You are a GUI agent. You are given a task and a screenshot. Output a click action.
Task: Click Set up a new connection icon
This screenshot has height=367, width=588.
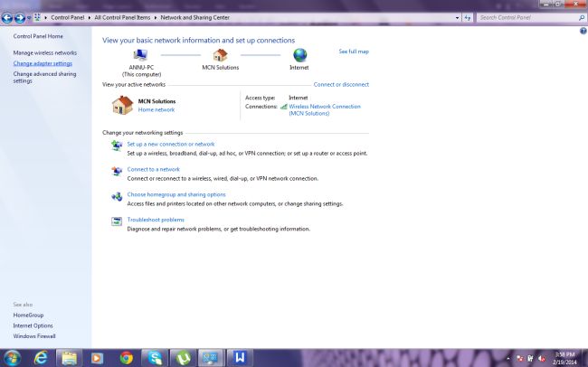(x=117, y=145)
